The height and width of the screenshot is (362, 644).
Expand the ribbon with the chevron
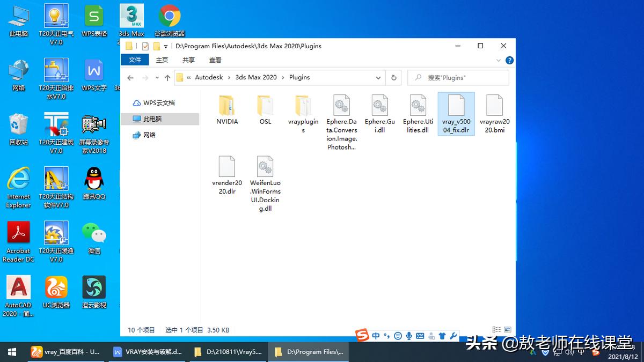click(x=499, y=60)
